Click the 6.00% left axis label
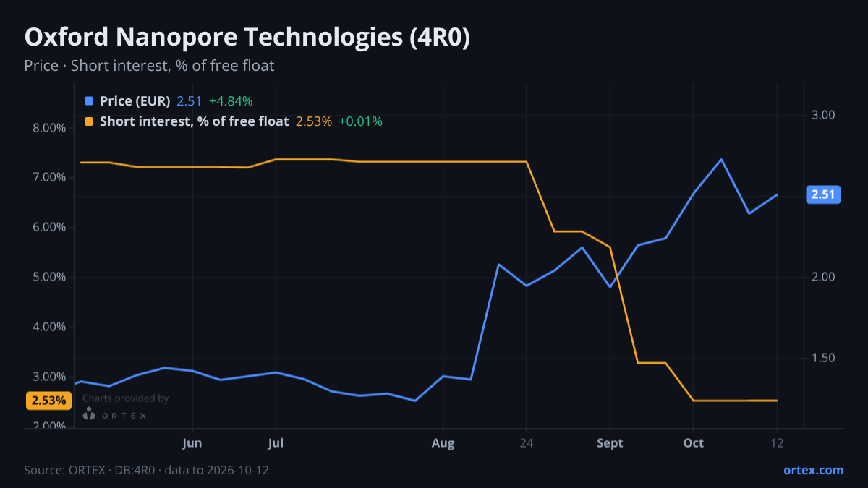The width and height of the screenshot is (868, 488). 51,227
